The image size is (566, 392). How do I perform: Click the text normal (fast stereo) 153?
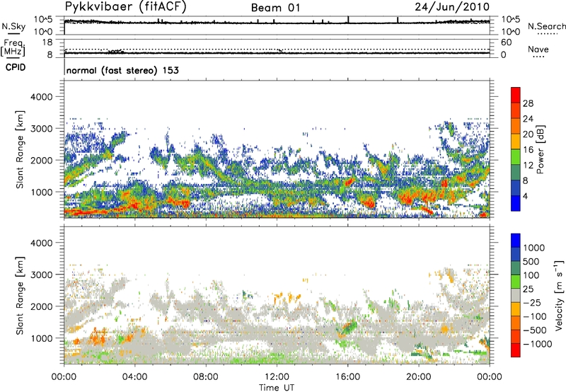pos(122,70)
